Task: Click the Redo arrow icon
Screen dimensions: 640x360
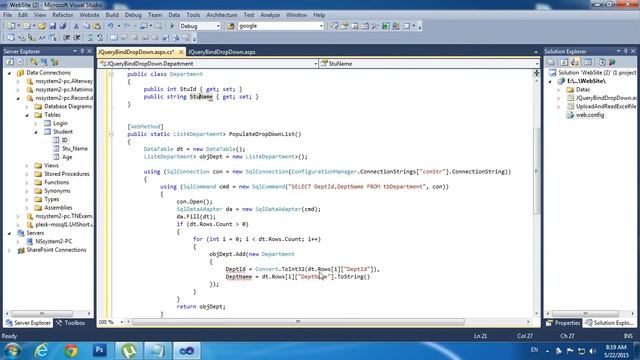Action: click(x=127, y=26)
